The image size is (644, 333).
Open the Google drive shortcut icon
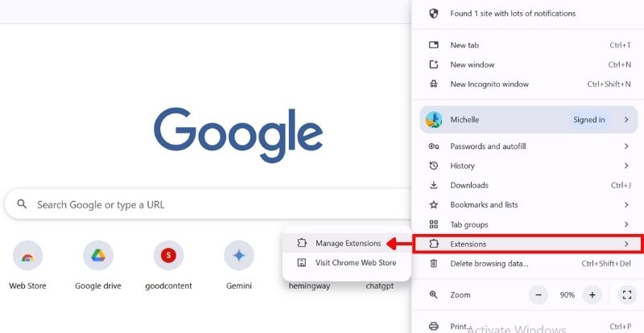point(98,256)
